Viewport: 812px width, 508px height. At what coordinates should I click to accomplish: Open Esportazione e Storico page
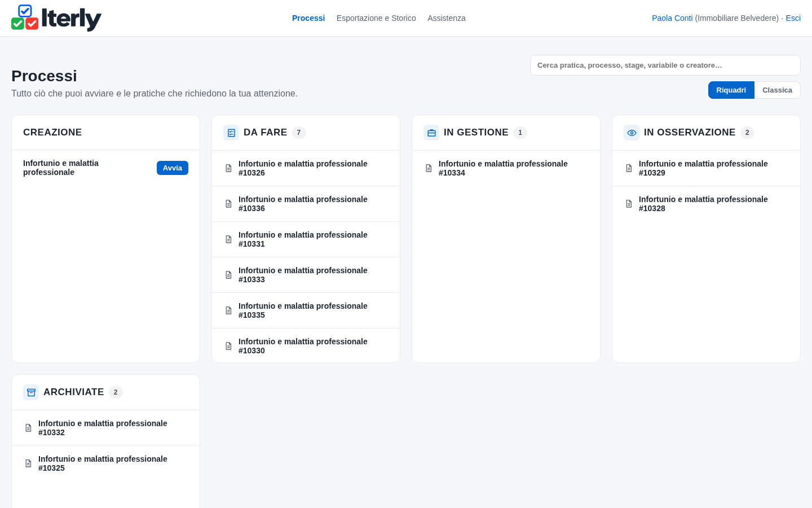coord(376,18)
